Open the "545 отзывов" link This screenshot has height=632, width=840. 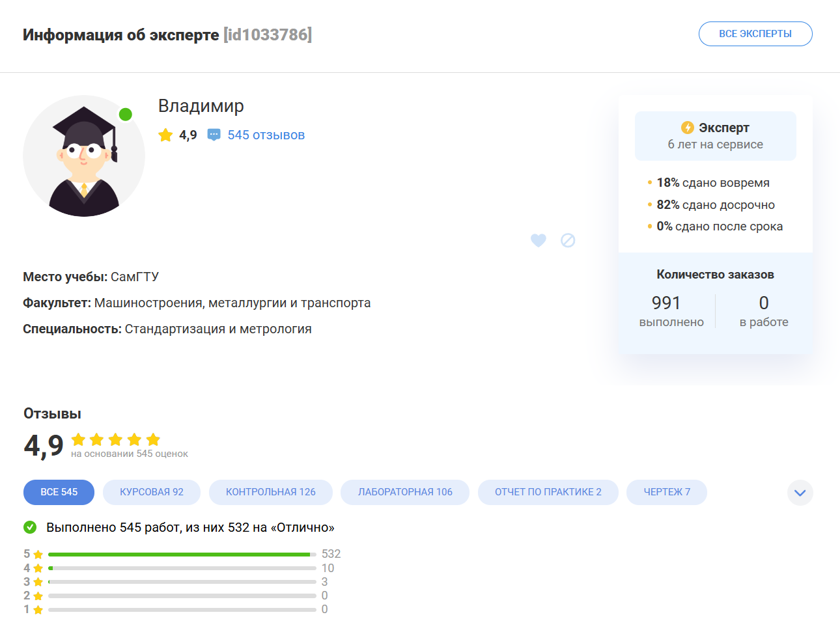pos(266,135)
